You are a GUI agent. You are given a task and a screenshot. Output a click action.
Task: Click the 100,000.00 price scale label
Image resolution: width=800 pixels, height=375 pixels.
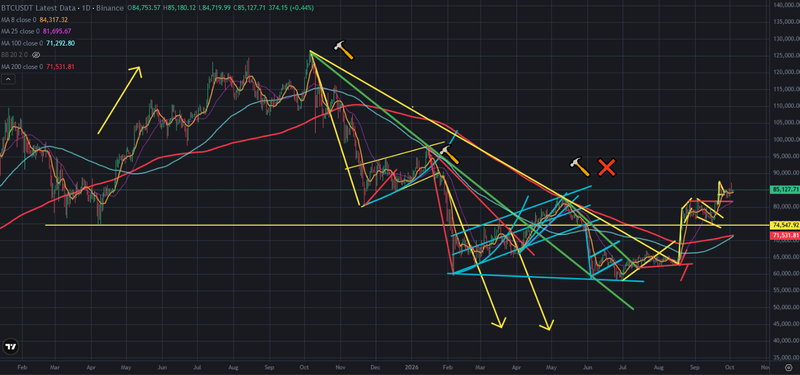click(x=786, y=139)
